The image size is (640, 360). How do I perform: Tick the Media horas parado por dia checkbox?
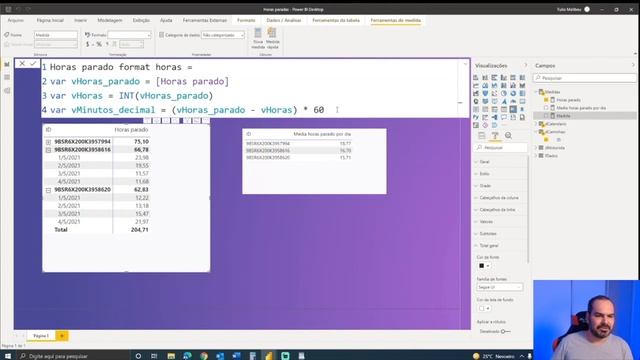[546, 108]
